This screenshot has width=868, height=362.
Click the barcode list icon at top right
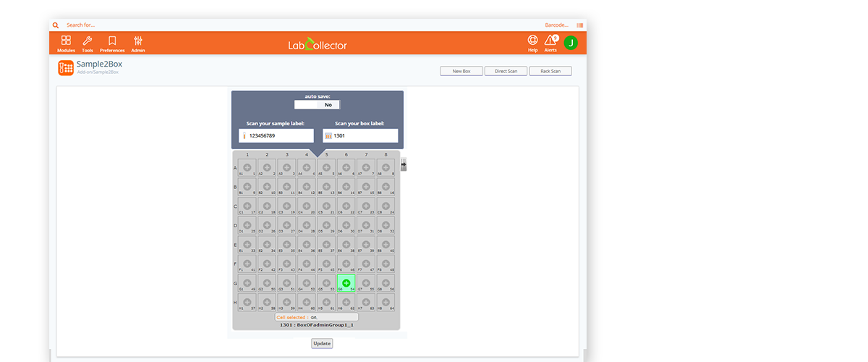pos(580,25)
